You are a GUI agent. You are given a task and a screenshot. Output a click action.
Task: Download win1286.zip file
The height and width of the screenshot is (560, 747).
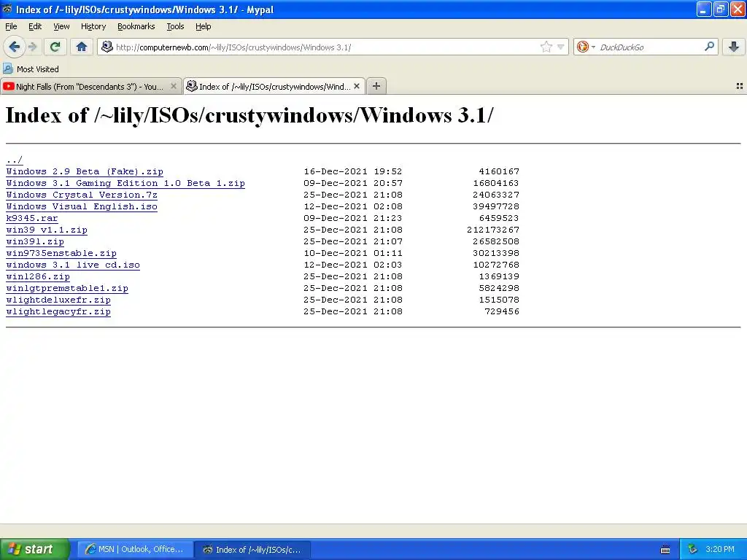(x=38, y=276)
